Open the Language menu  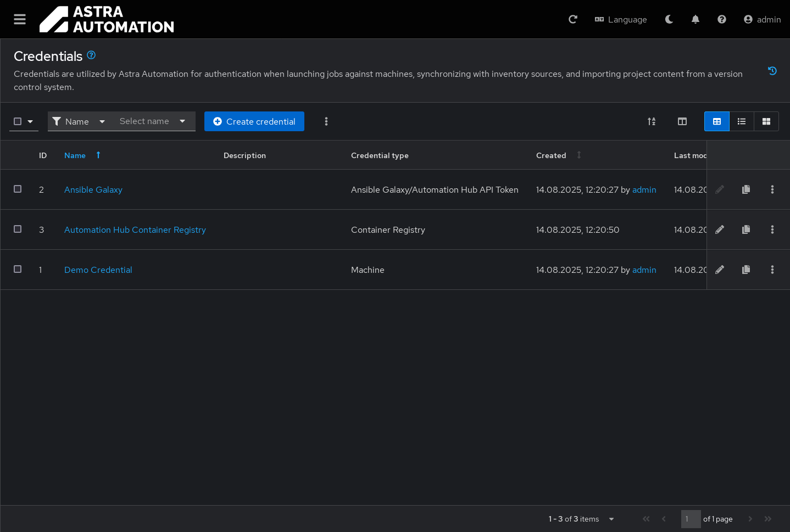(621, 19)
